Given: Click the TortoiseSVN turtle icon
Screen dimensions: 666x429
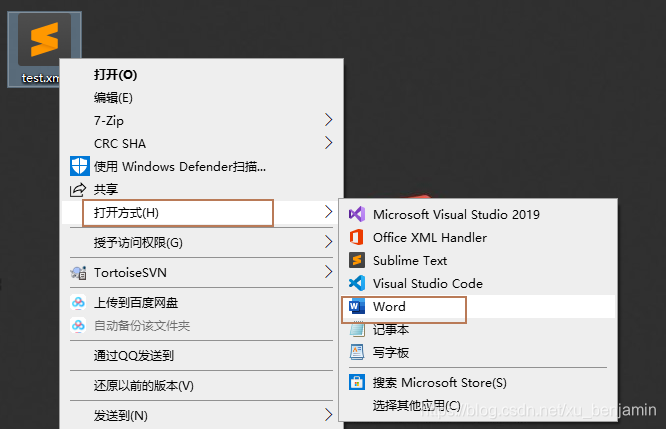Looking at the screenshot, I should (79, 272).
